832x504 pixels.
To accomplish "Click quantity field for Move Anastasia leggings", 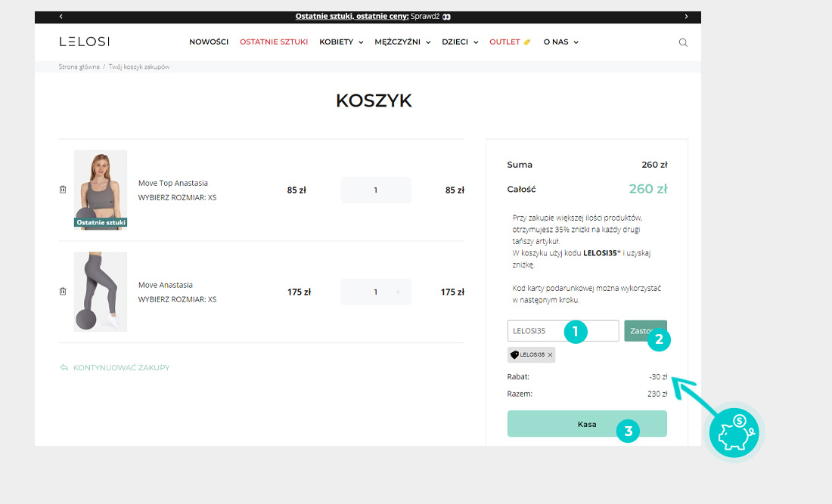I will pos(376,292).
